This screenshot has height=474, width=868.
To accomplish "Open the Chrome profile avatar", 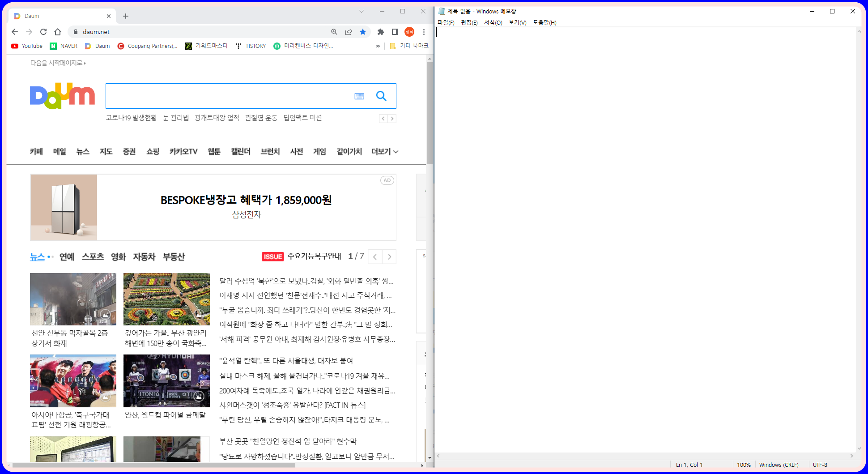I will [x=409, y=32].
